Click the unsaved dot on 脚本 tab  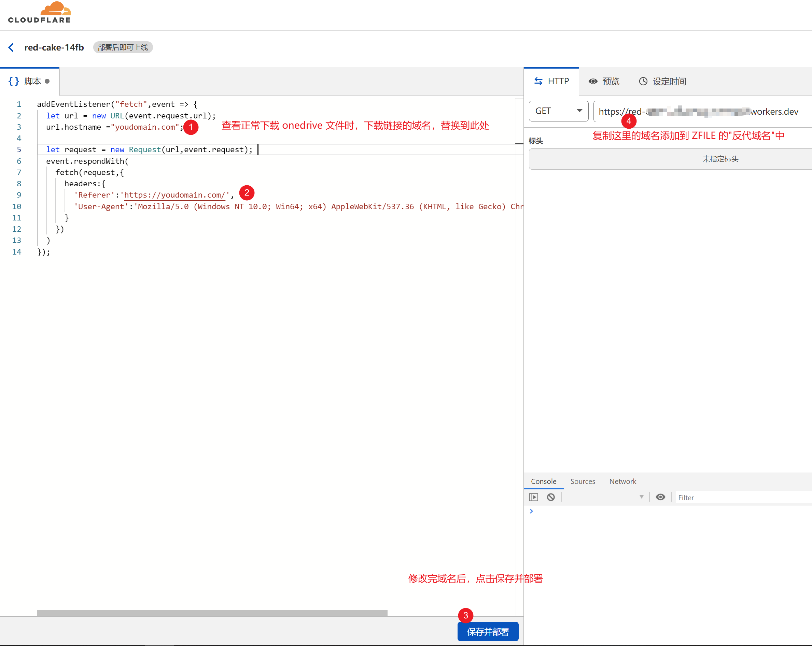click(47, 81)
